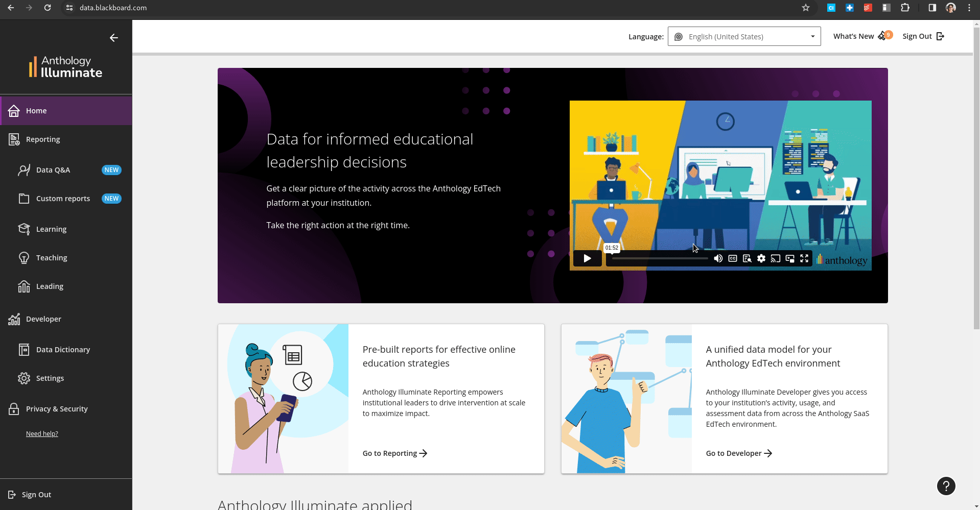View site information icon in address bar

pyautogui.click(x=69, y=8)
